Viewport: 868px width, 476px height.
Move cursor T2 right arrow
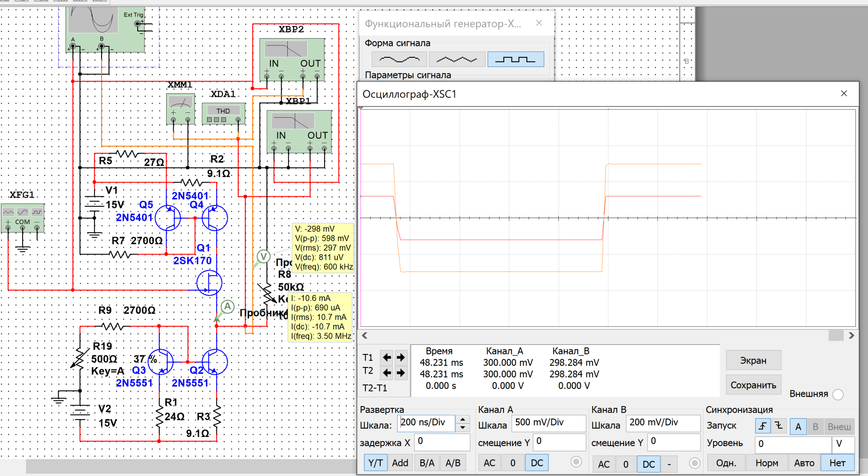[x=401, y=373]
